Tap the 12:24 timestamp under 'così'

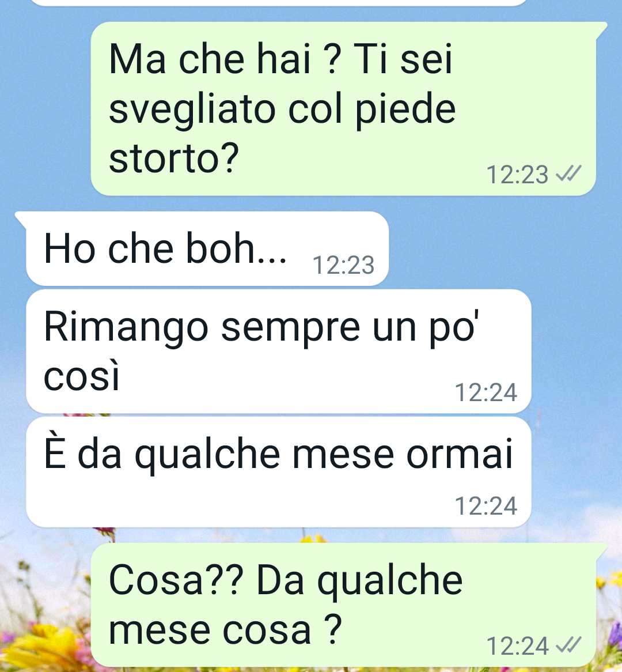[486, 392]
